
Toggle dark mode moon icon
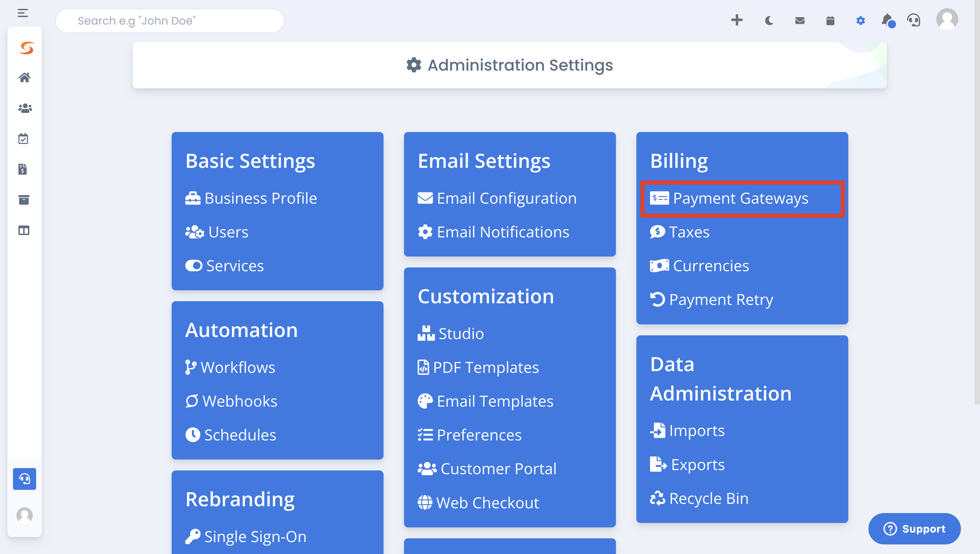(x=769, y=20)
